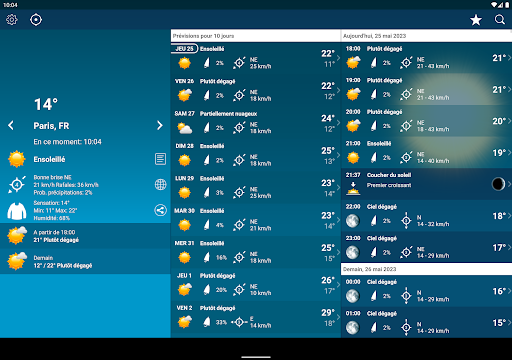The image size is (512, 360).
Task: Select the JEU 25 day tab
Action: click(184, 49)
